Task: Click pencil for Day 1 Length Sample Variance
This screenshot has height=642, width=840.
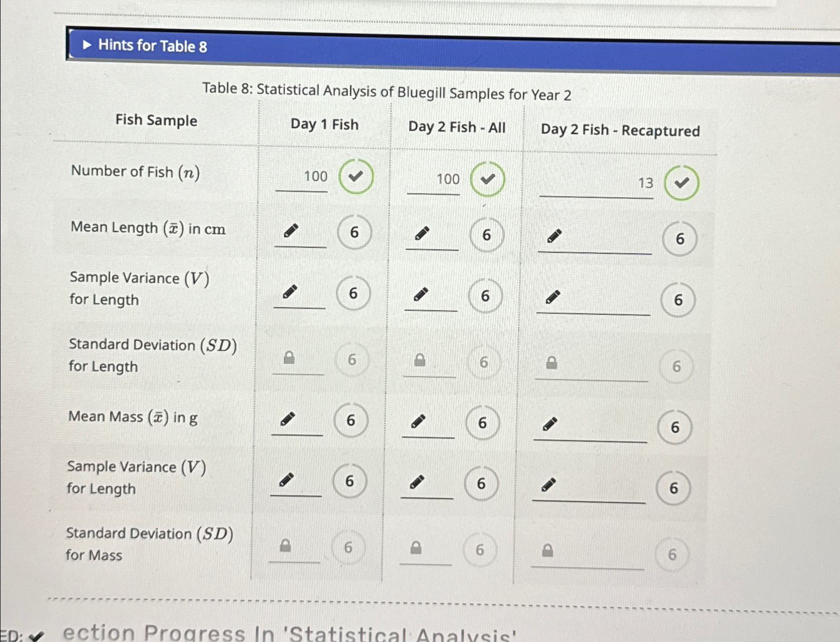Action: tap(290, 291)
